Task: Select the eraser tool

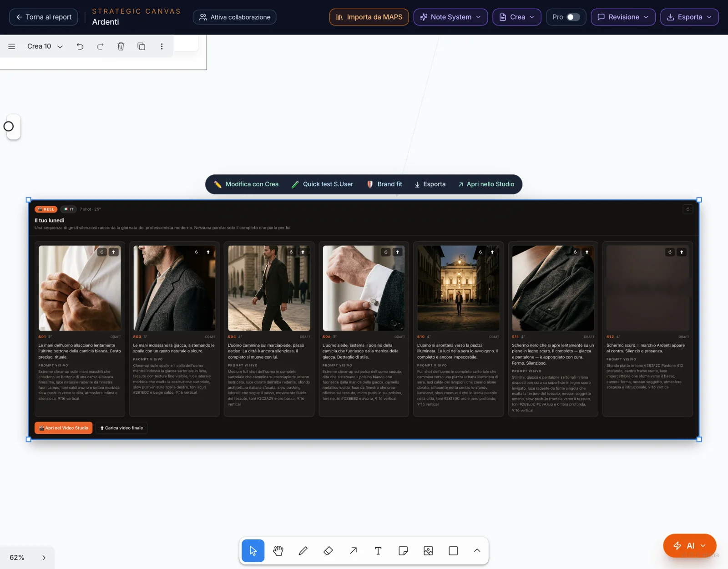Action: (328, 551)
